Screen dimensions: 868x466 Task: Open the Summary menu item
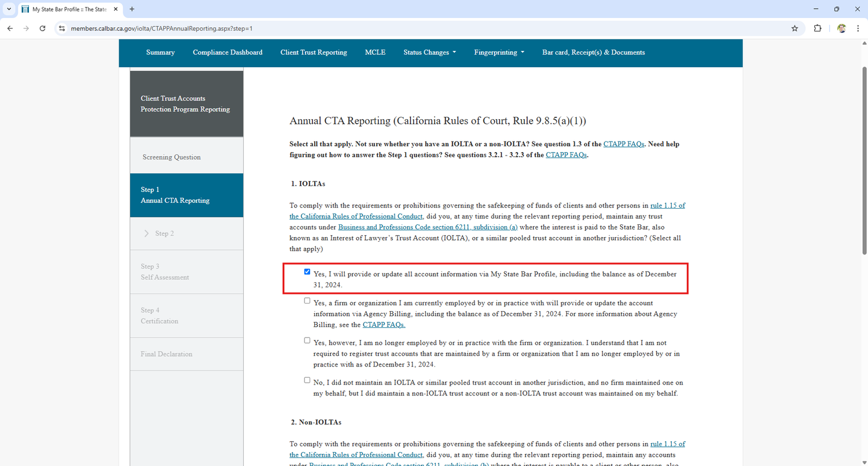click(160, 52)
